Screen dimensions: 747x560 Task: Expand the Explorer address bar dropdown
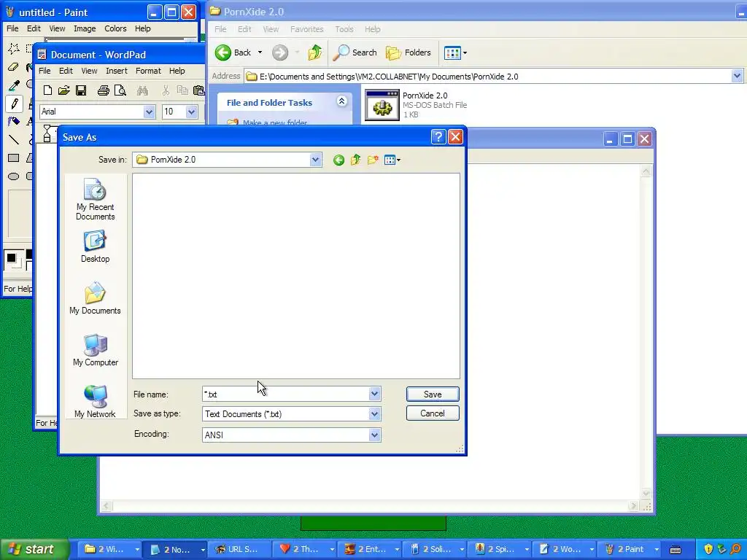click(737, 76)
